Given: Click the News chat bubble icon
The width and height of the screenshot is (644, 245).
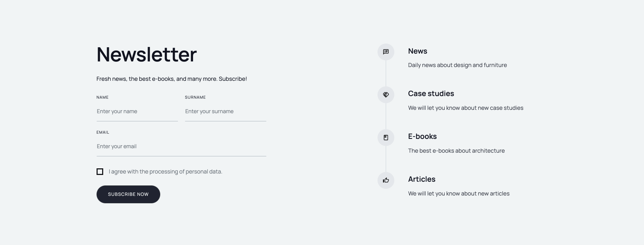Looking at the screenshot, I should pyautogui.click(x=386, y=52).
